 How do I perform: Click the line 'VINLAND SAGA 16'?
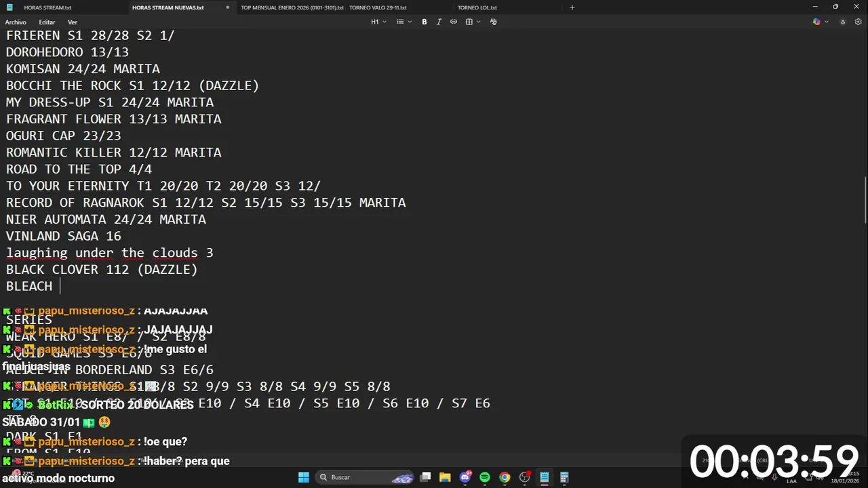point(64,236)
